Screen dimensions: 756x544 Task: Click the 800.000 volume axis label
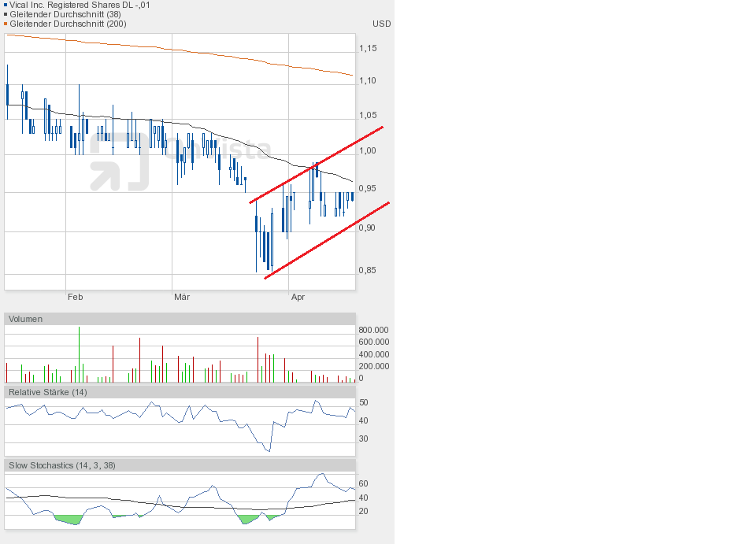click(x=373, y=330)
